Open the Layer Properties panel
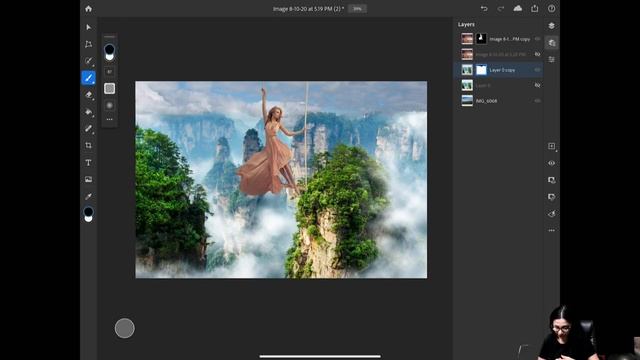This screenshot has width=640, height=360. [551, 60]
